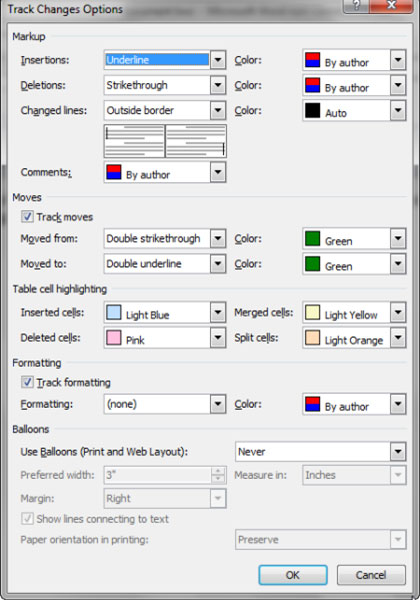
Task: Click the Light Yellow merged cells swatch
Action: tap(313, 312)
